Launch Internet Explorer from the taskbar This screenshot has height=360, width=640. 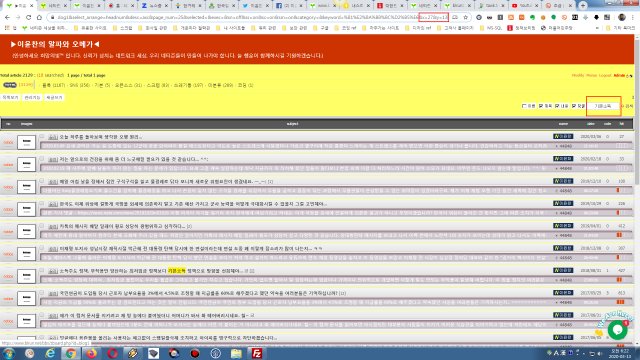coord(50,353)
